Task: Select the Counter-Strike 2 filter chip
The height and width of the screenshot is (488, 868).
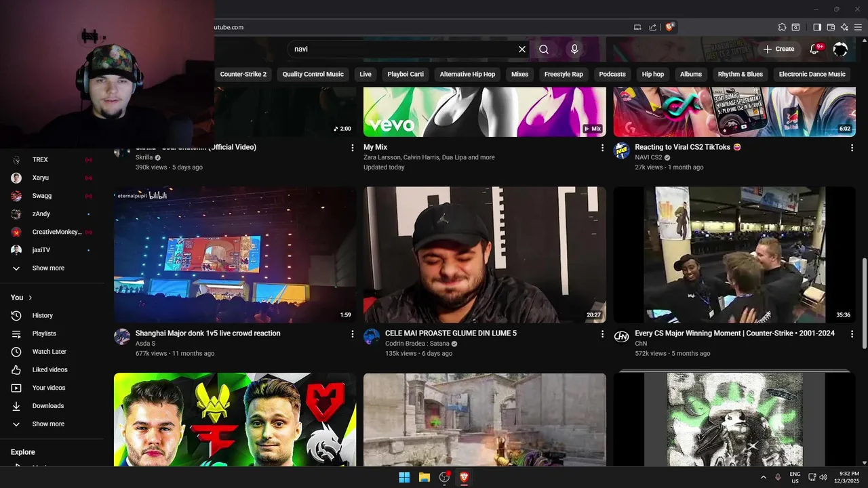Action: [x=243, y=75]
